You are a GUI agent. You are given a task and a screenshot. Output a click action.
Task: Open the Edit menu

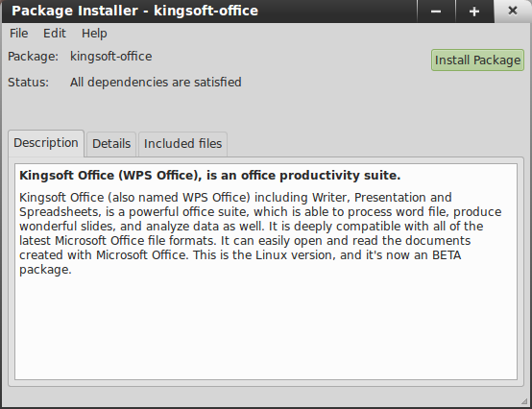coord(55,34)
